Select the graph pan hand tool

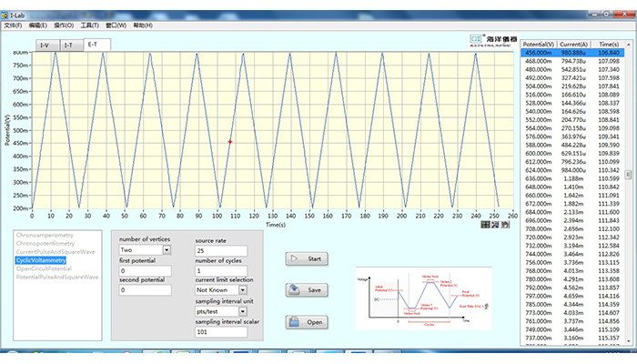tap(505, 223)
